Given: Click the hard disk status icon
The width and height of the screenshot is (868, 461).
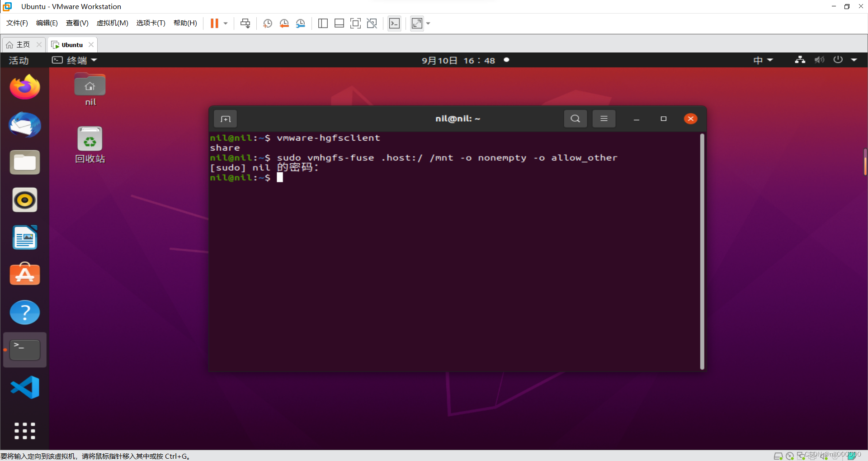Looking at the screenshot, I should [778, 456].
